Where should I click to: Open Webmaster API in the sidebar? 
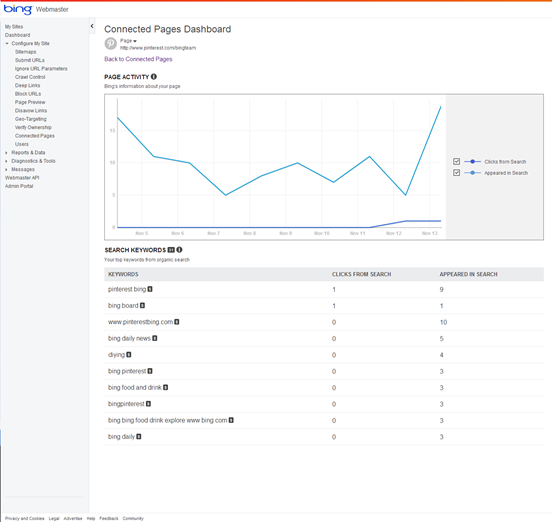[x=22, y=178]
